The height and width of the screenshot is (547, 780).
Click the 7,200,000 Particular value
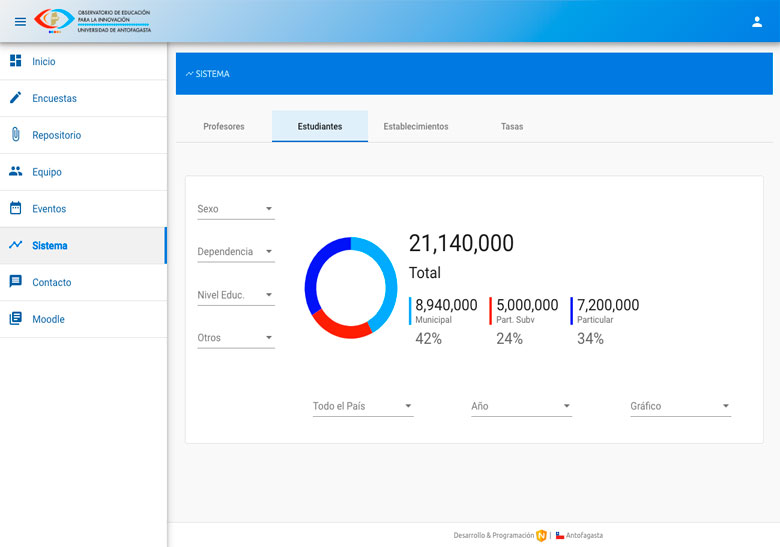coord(608,305)
